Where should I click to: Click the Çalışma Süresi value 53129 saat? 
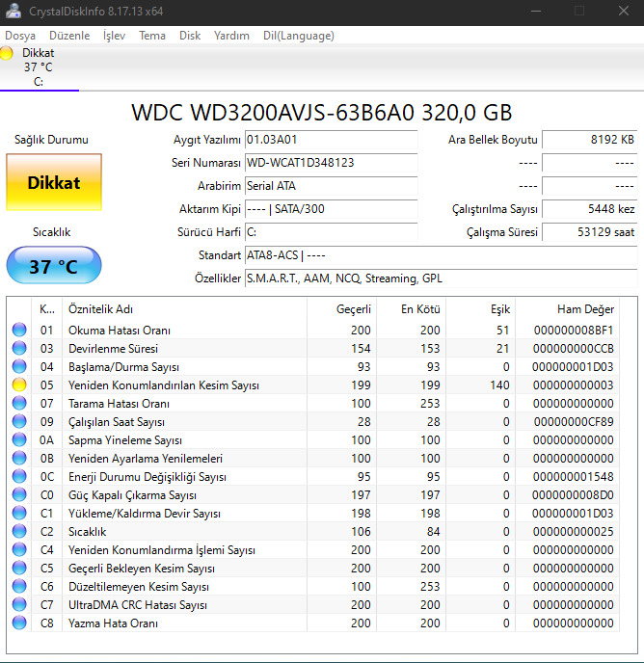pos(589,232)
